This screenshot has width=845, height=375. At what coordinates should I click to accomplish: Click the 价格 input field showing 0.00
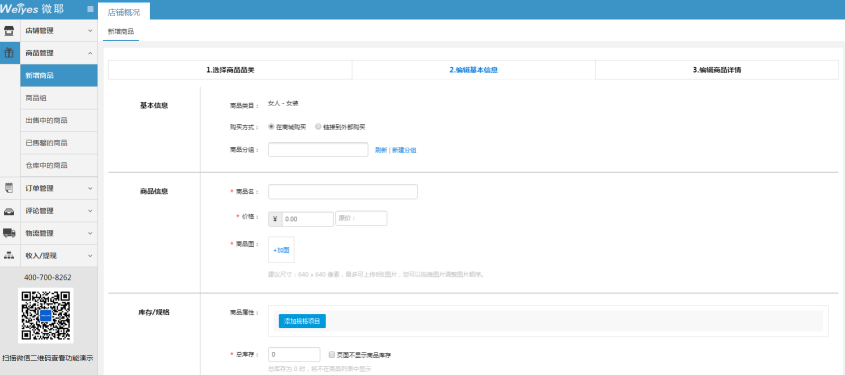[x=308, y=219]
